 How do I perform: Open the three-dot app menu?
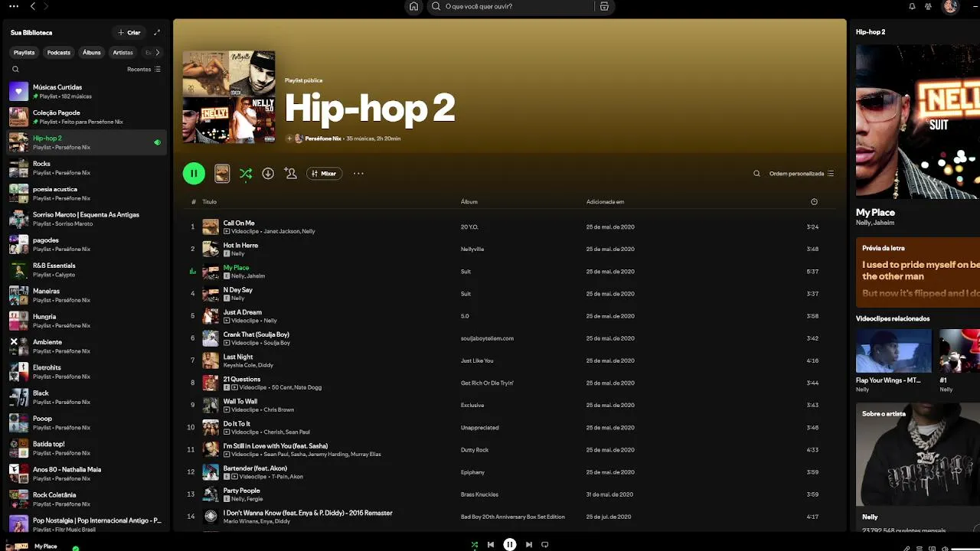pyautogui.click(x=13, y=6)
